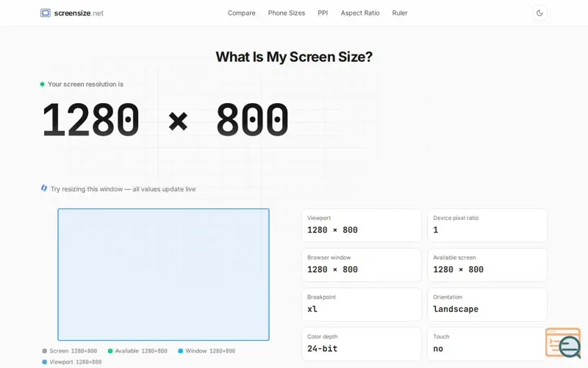Select the Browser window card
Image resolution: width=588 pixels, height=368 pixels.
[362, 265]
